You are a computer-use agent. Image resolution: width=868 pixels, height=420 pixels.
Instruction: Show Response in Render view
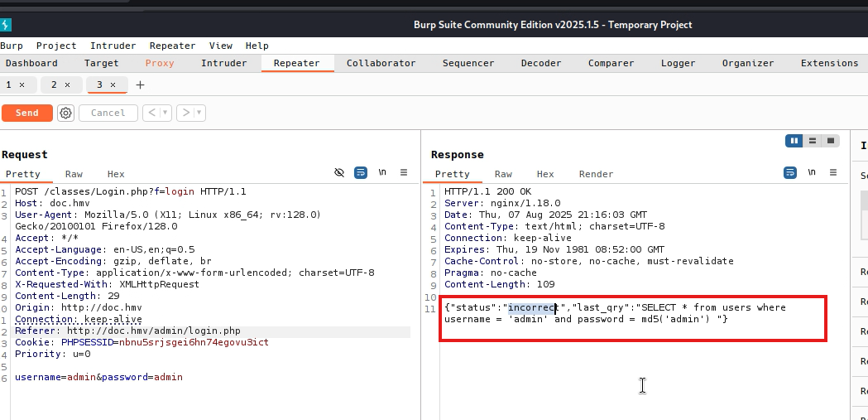[x=597, y=174]
